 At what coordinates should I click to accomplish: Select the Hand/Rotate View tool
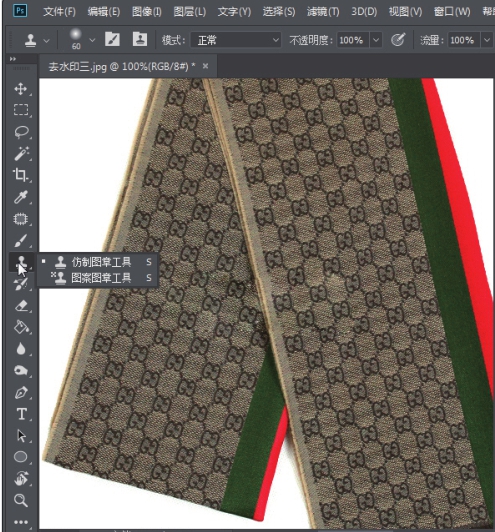pos(21,478)
